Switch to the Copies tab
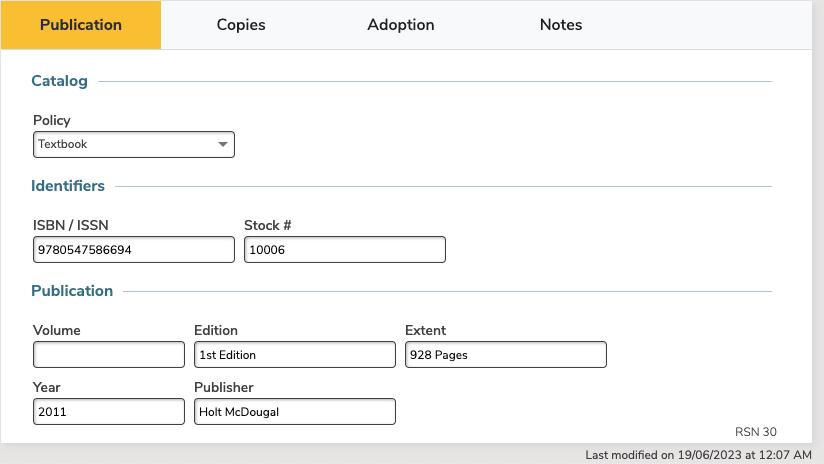The height and width of the screenshot is (464, 824). coord(241,25)
